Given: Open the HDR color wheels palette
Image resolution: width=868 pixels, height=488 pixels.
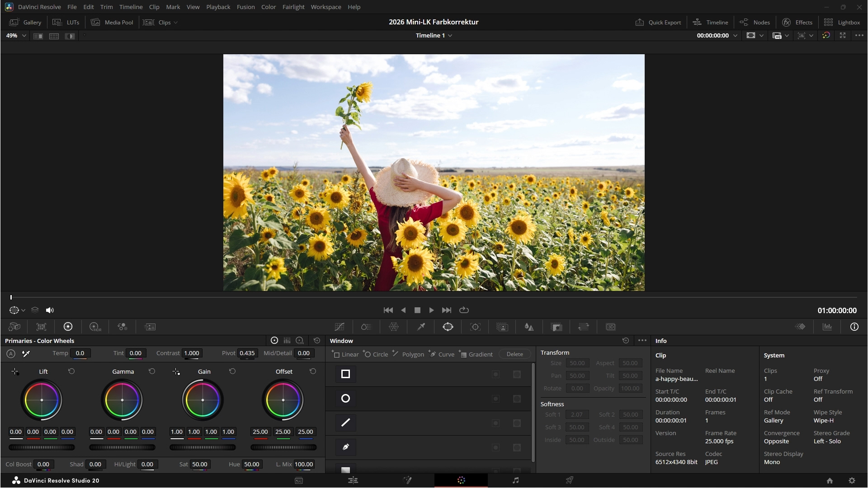Looking at the screenshot, I should click(95, 327).
